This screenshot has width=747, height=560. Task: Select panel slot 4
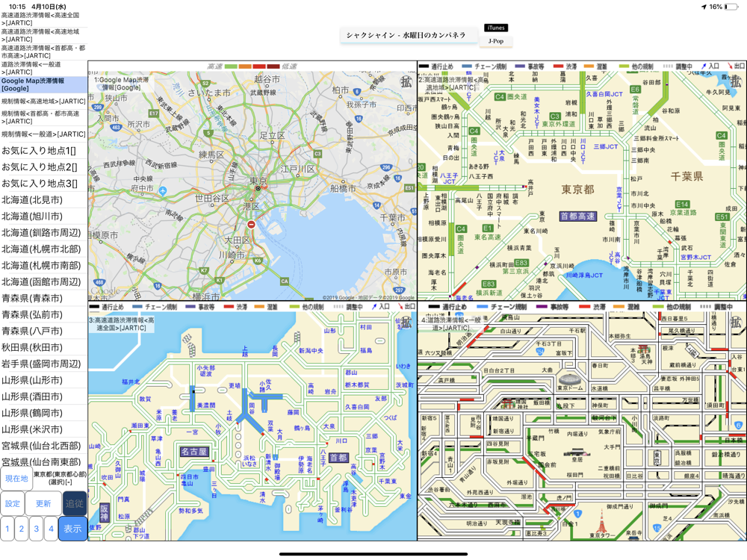click(x=51, y=529)
